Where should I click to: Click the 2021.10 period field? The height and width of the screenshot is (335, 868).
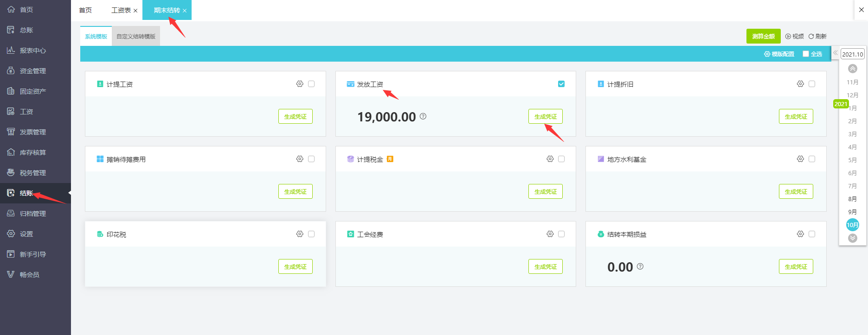pyautogui.click(x=853, y=54)
